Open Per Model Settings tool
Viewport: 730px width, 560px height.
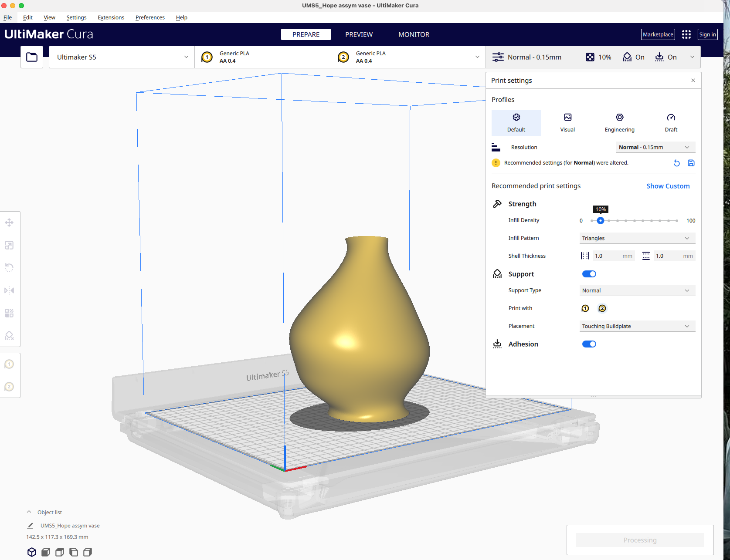[x=9, y=313]
